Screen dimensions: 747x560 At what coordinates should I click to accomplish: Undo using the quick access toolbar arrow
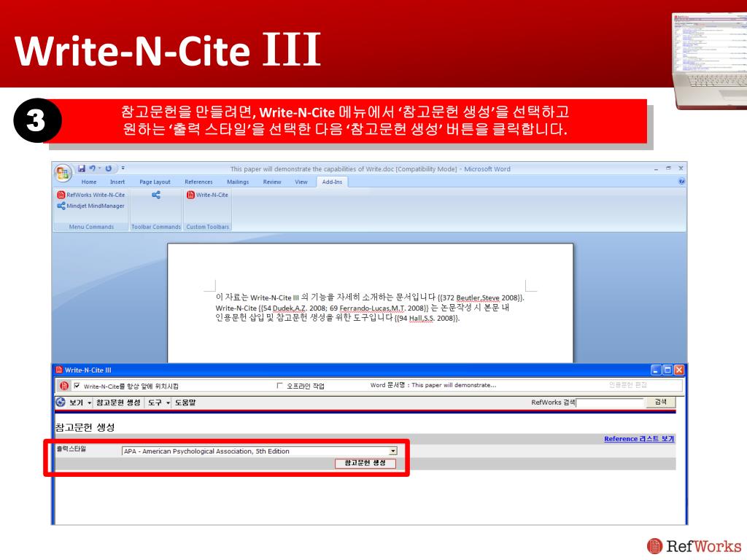(x=93, y=168)
